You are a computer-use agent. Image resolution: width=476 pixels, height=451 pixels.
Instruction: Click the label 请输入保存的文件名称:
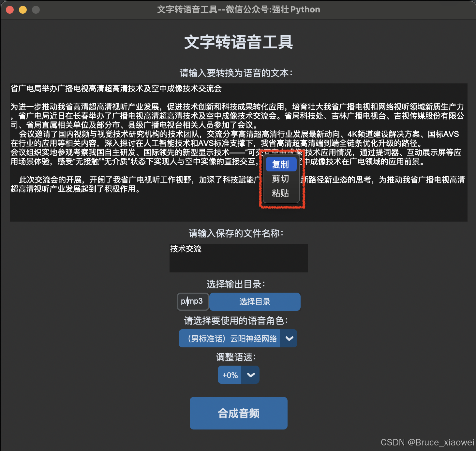[236, 233]
